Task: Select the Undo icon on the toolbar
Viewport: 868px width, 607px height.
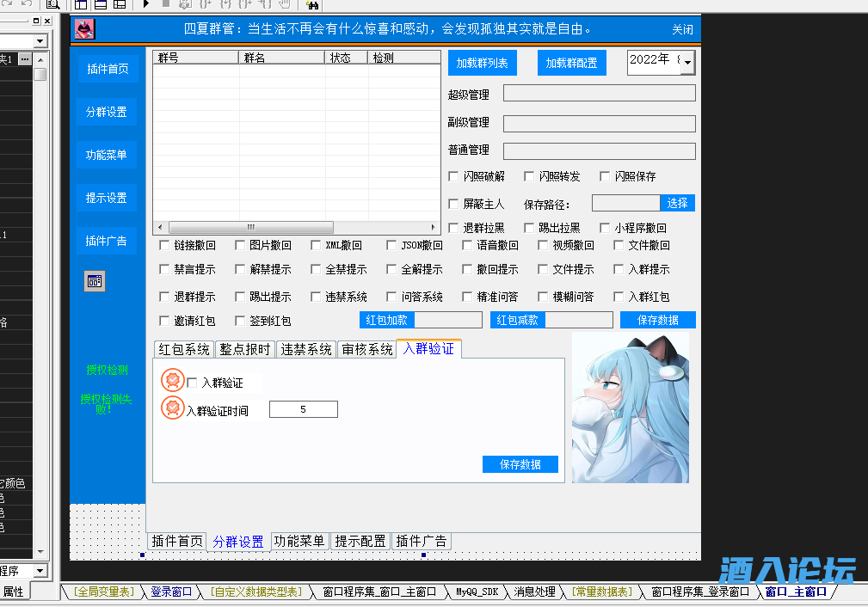Action: [x=26, y=4]
